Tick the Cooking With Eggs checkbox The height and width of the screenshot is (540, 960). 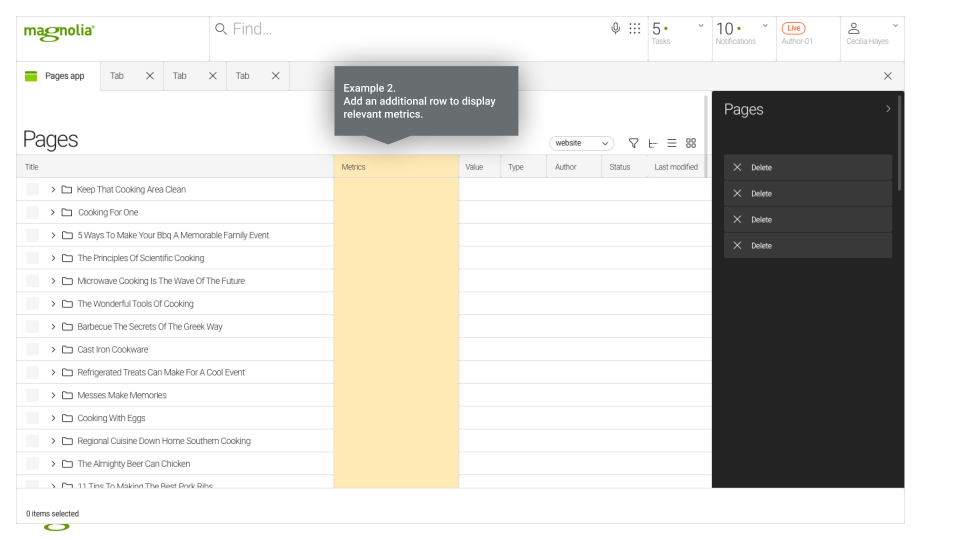pos(33,418)
